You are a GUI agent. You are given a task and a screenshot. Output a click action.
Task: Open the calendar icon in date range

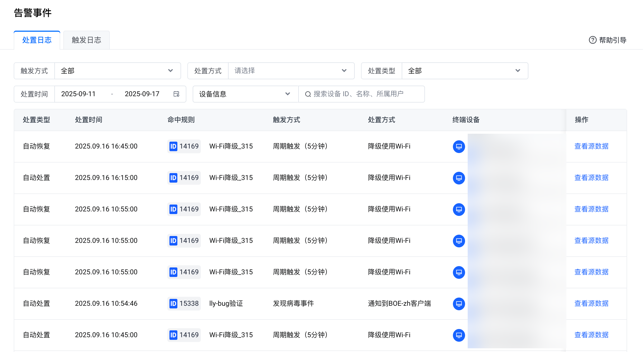tap(176, 94)
